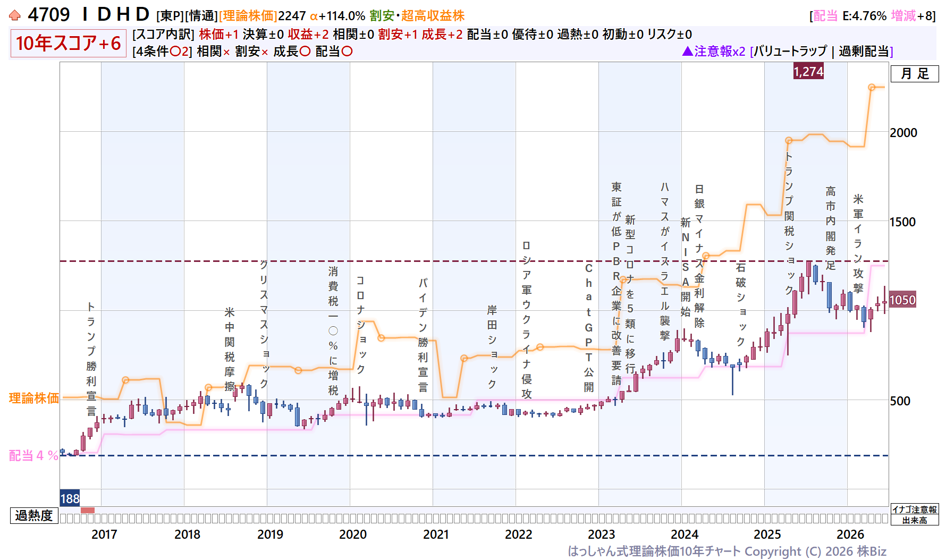Click the 1050 current price tag
This screenshot has height=560, width=946.
click(x=903, y=300)
